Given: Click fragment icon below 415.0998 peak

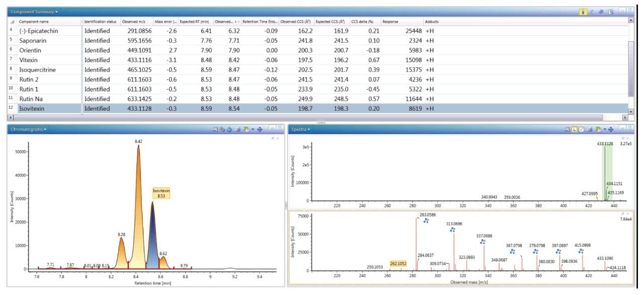Looking at the screenshot, I should tap(581, 251).
